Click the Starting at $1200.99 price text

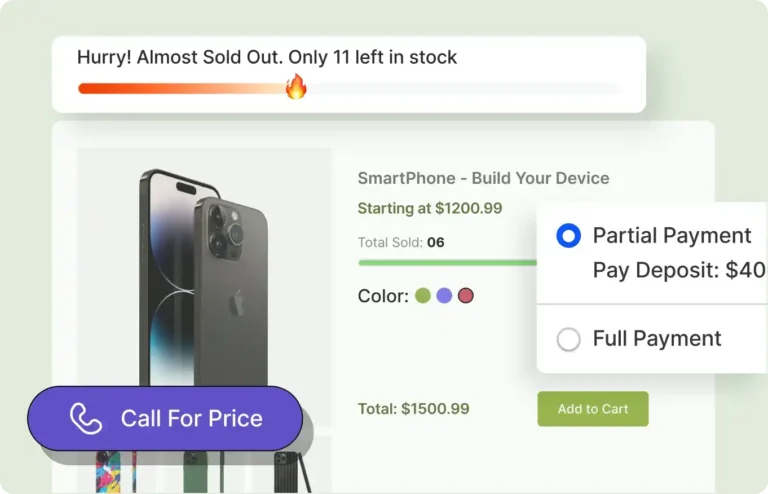(x=430, y=209)
